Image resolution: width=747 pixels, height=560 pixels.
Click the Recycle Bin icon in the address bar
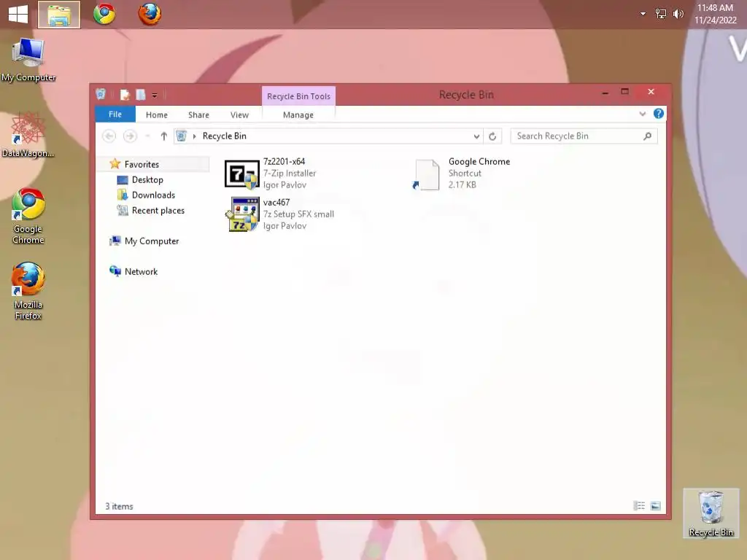coord(182,136)
